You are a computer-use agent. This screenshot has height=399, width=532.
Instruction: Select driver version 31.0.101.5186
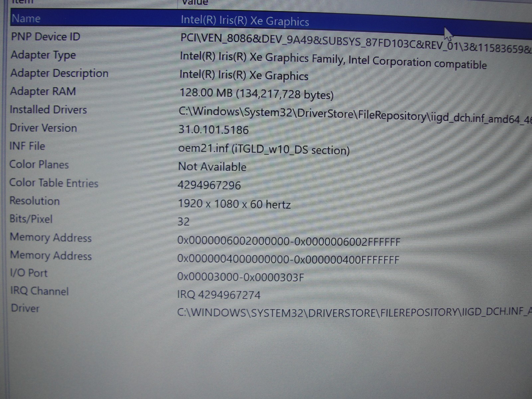[x=213, y=129]
